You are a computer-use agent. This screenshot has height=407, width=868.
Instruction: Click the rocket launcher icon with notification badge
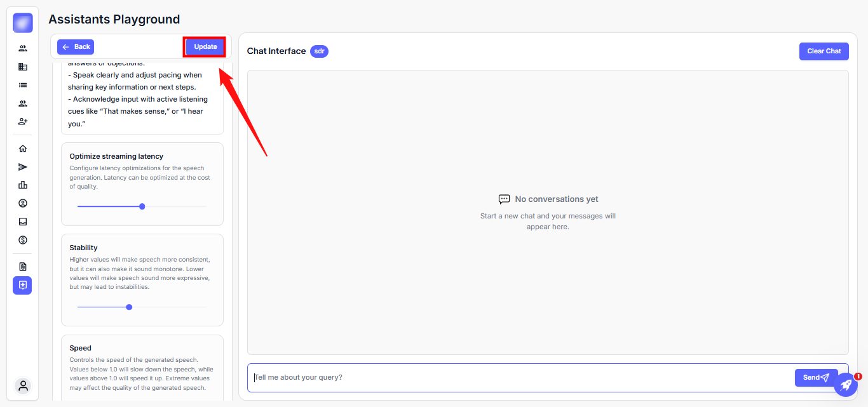click(x=846, y=384)
